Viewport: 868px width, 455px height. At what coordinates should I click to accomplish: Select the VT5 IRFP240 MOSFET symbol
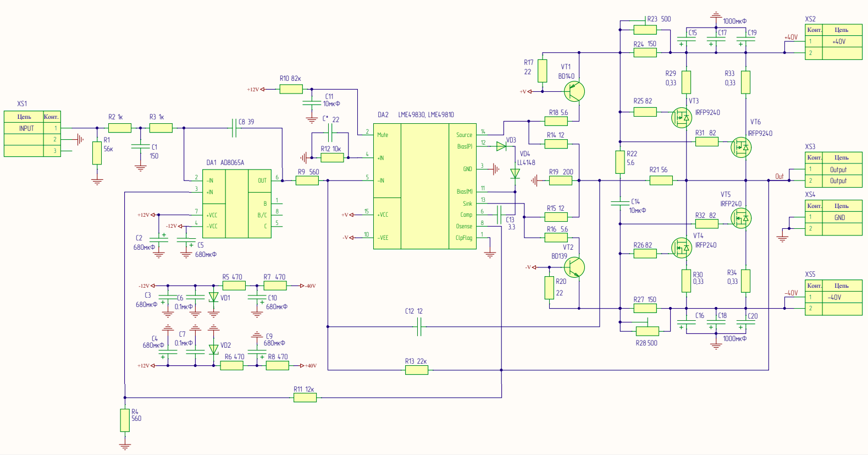tap(740, 218)
